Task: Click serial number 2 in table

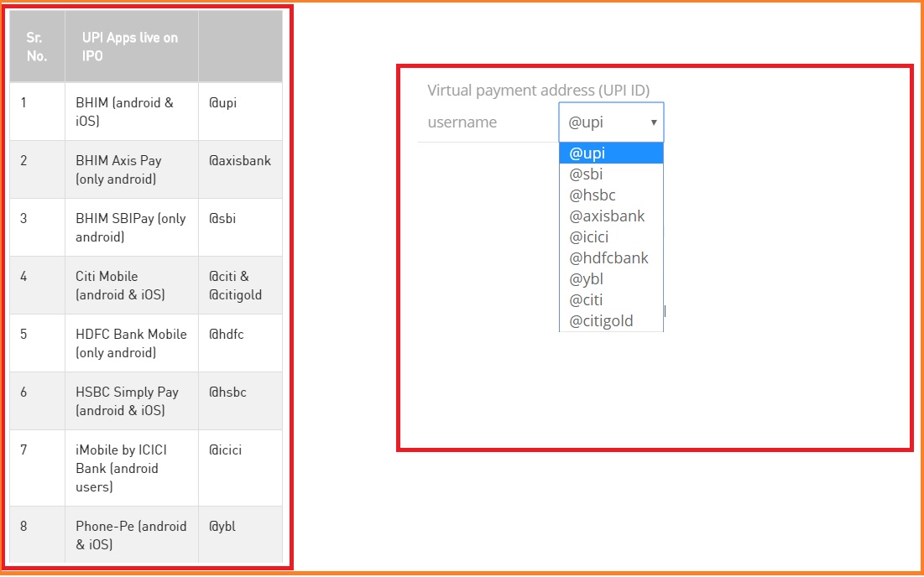Action: 37,169
